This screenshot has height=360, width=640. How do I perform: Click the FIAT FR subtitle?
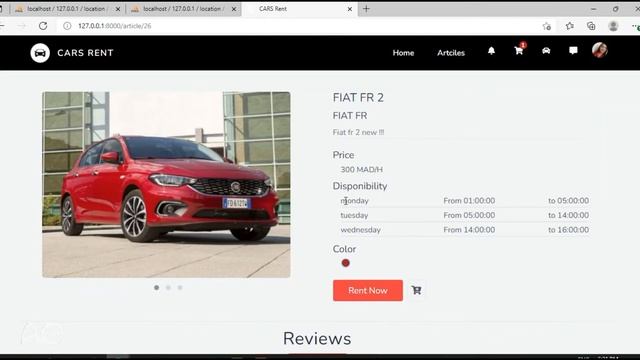(x=350, y=116)
